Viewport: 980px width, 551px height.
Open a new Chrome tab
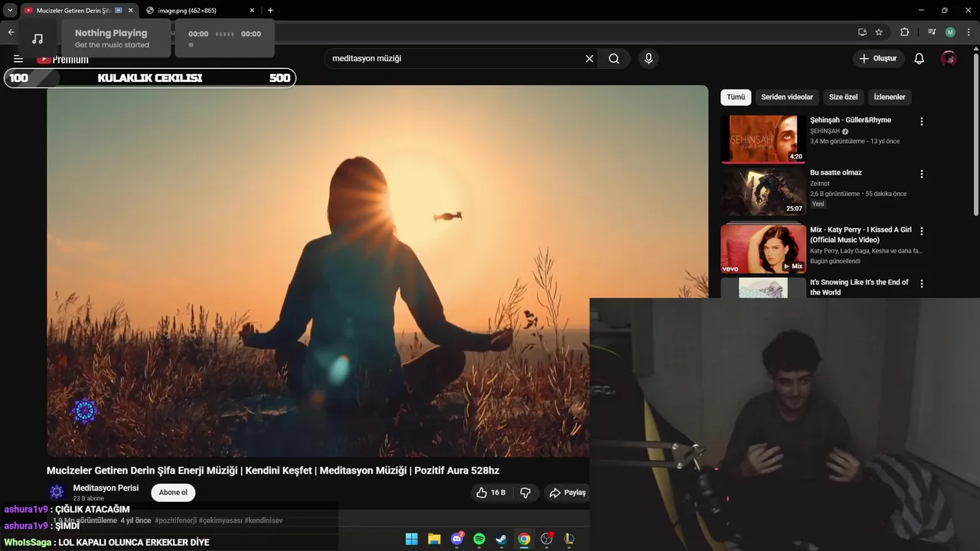[x=270, y=11]
